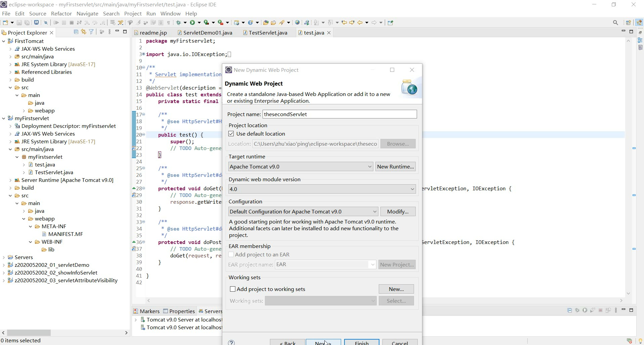Click the tip lightbulb in status bar
644x345 pixels.
point(640,341)
